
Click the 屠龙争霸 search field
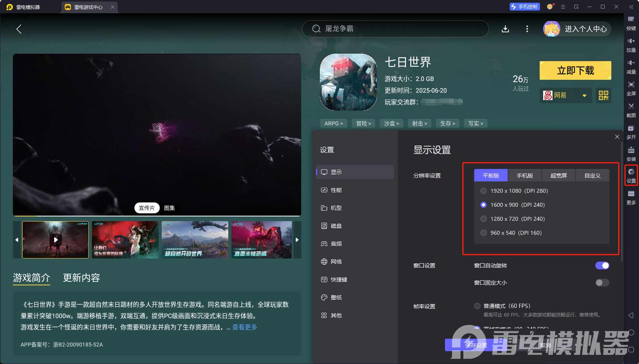coord(395,29)
